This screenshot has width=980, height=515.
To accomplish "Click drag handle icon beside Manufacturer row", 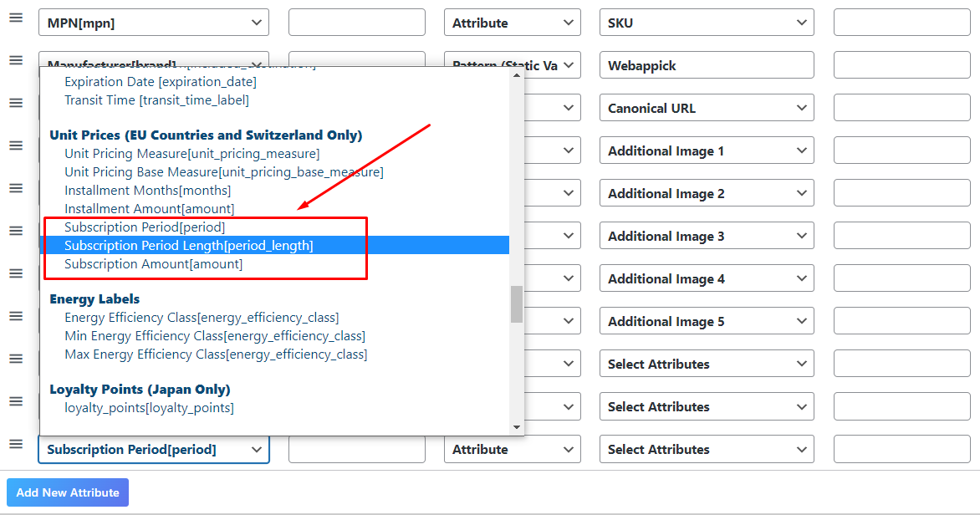I will (x=16, y=60).
